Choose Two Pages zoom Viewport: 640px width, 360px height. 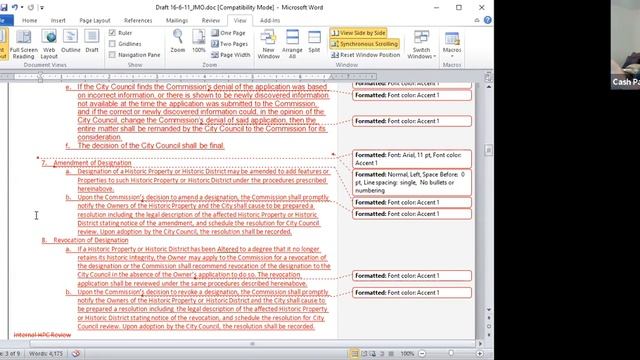click(x=229, y=44)
